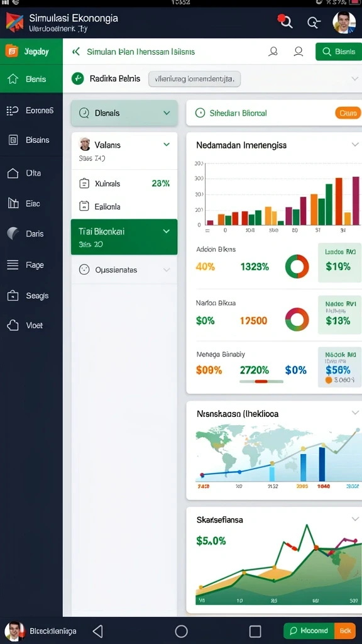Collapse the Nedamadan Imerlengisa chart chevron
The width and height of the screenshot is (362, 644).
[x=355, y=145]
